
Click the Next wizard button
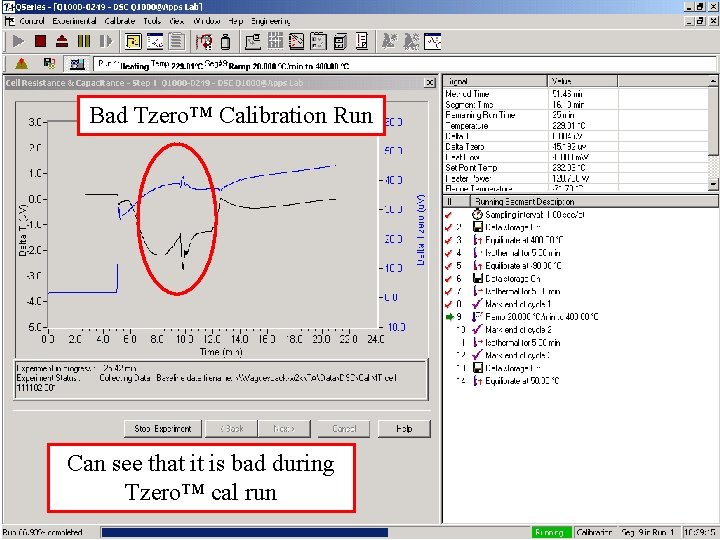(x=284, y=429)
